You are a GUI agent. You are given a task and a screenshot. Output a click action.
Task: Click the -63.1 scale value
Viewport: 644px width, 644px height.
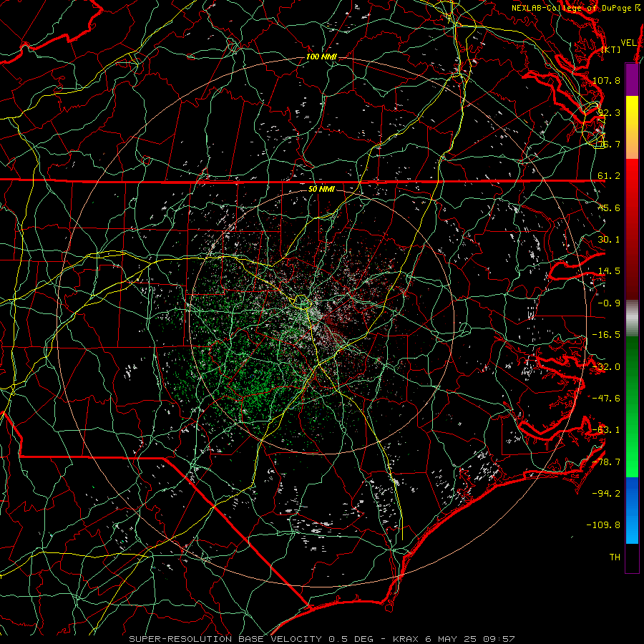pos(606,430)
